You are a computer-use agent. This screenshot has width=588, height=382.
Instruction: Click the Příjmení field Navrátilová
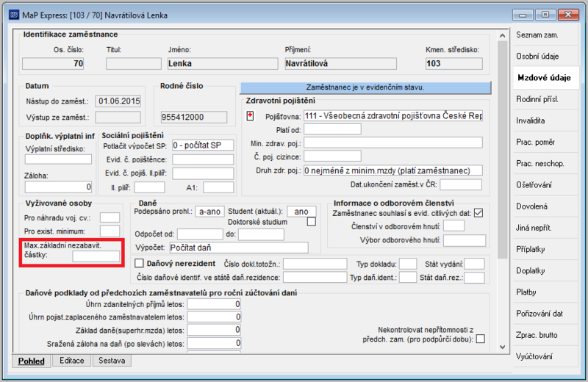click(x=340, y=63)
